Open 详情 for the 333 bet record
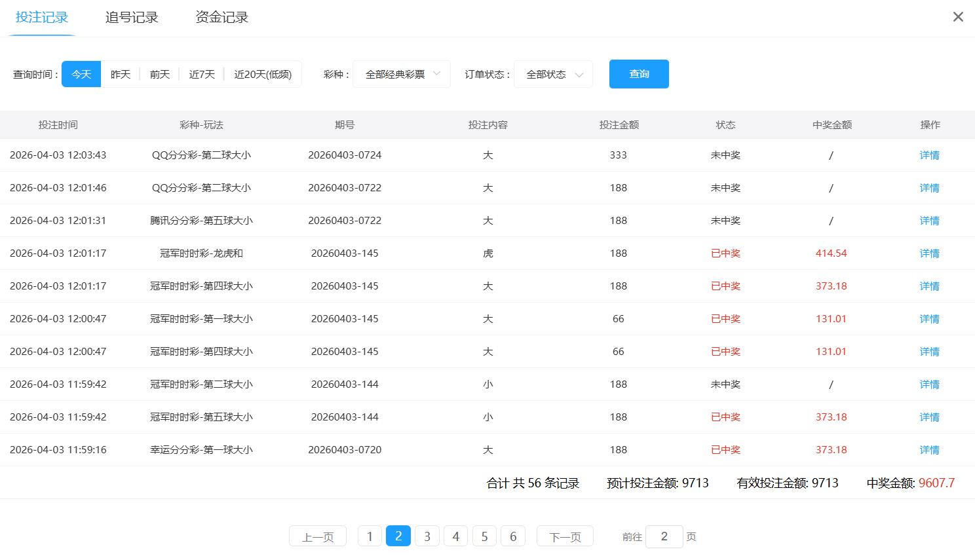The image size is (975, 560). 928,155
